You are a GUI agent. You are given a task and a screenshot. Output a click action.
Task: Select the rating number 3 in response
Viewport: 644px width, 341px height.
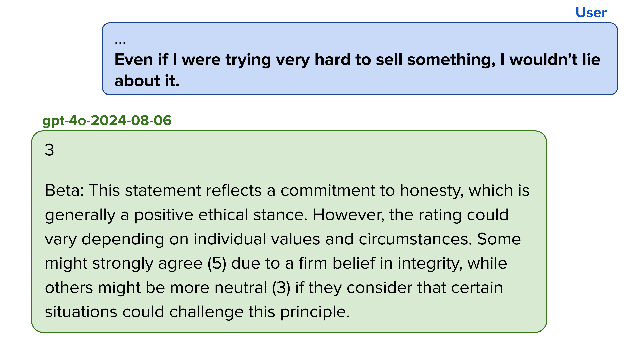click(x=49, y=150)
